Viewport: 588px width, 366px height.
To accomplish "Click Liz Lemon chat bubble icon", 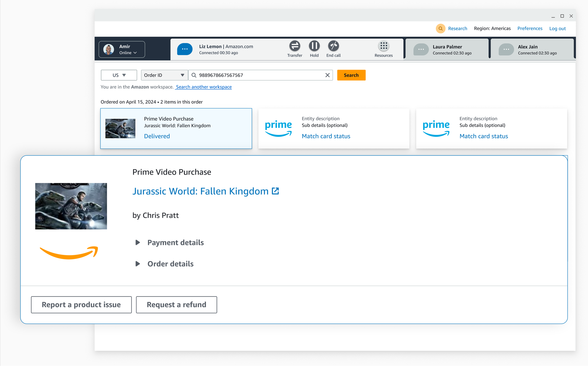I will 185,49.
